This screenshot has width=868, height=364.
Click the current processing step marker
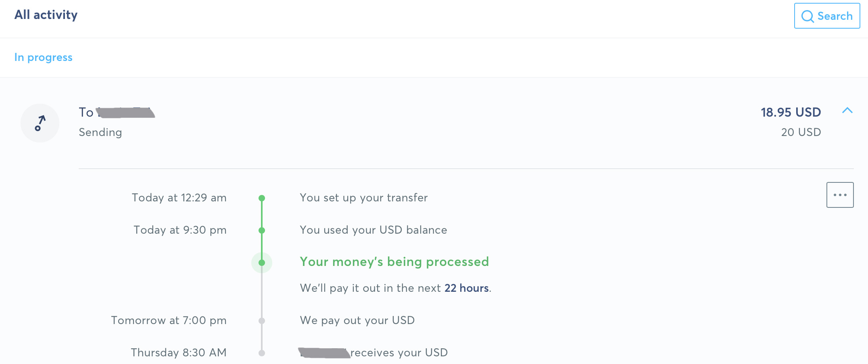(x=262, y=263)
